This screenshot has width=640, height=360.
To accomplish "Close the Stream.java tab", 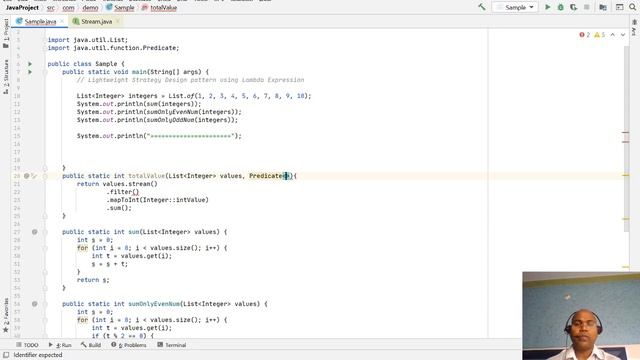I will coord(118,21).
